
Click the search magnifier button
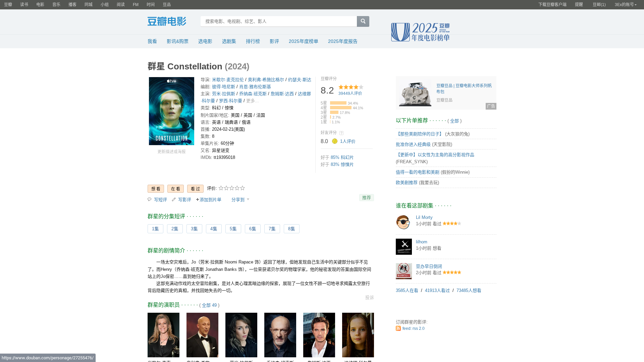pyautogui.click(x=363, y=21)
